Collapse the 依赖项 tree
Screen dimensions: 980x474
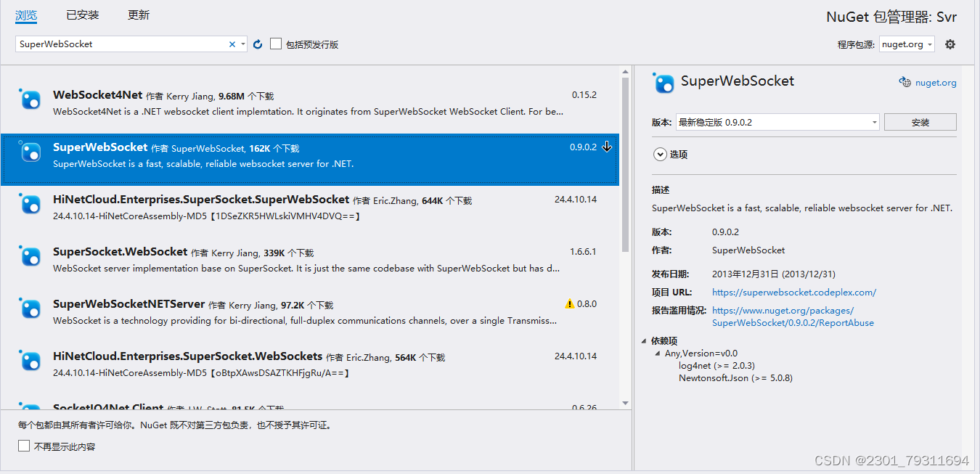645,340
